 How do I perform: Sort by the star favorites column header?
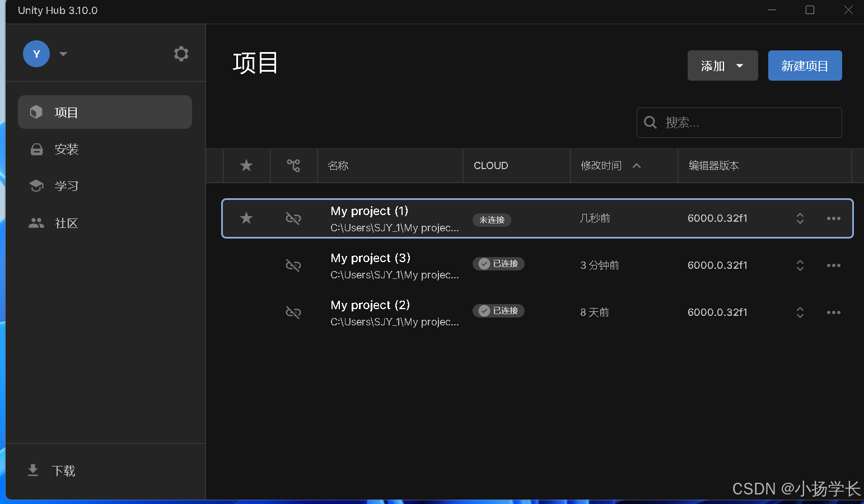pos(246,165)
